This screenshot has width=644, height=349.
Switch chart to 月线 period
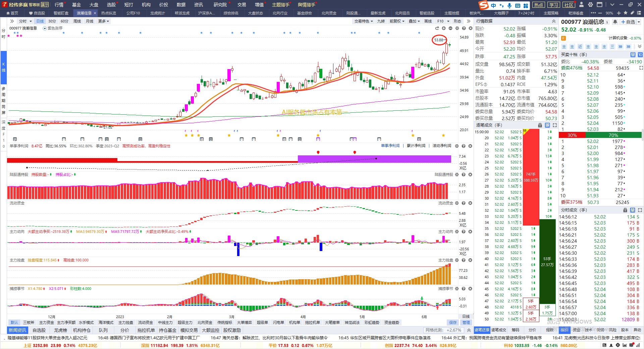tap(90, 21)
